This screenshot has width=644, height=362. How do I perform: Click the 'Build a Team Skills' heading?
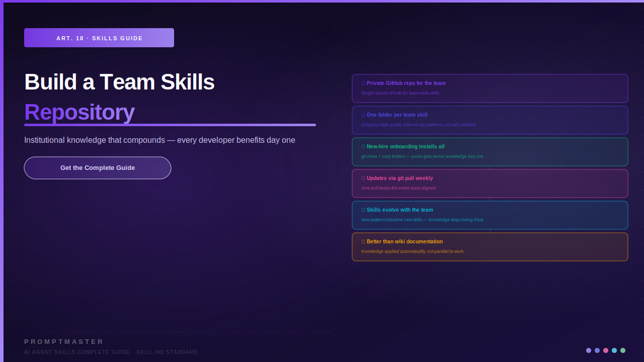[119, 82]
